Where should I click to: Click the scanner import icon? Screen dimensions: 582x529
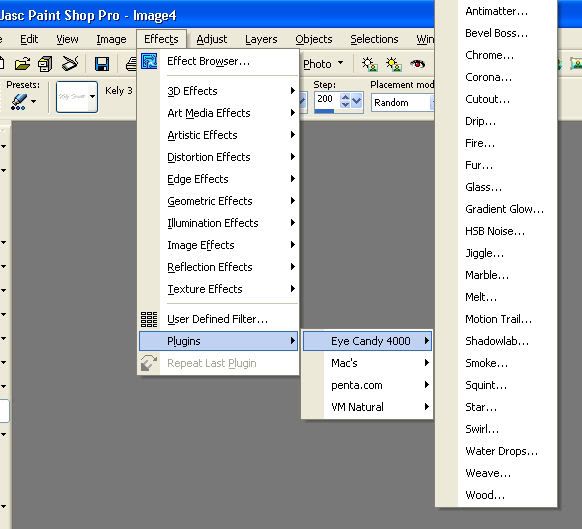click(70, 63)
